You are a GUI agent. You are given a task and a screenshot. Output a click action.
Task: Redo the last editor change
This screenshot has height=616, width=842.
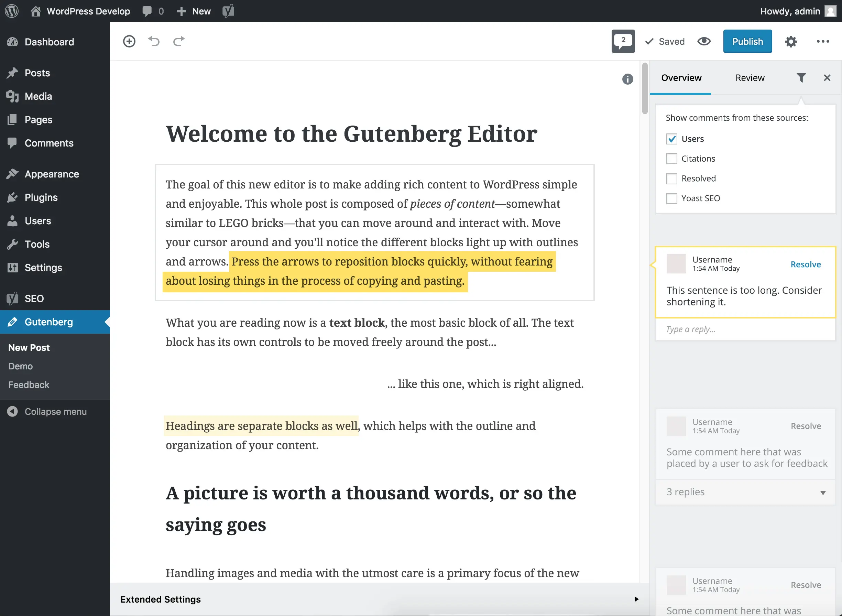pyautogui.click(x=179, y=41)
